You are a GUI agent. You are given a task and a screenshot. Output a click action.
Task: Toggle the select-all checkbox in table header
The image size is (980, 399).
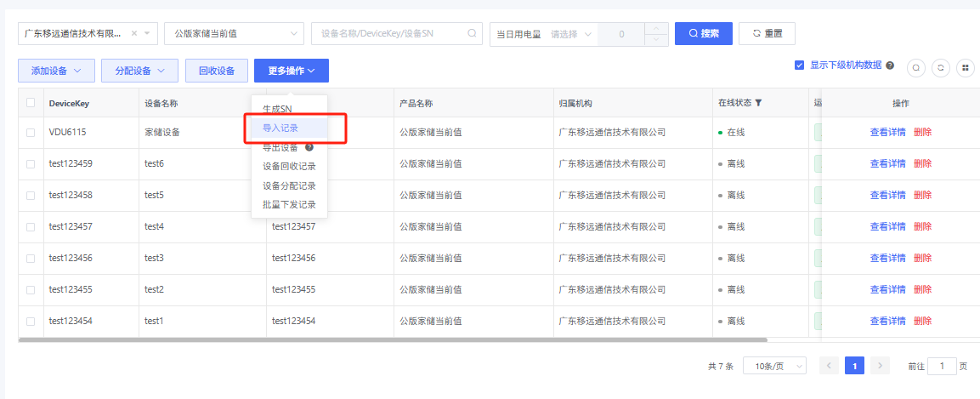tap(31, 103)
